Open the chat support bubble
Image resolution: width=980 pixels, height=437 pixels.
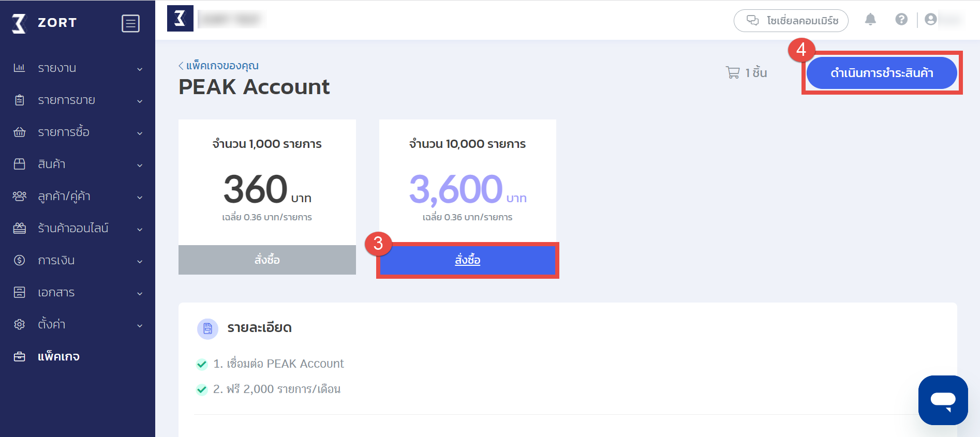click(x=943, y=400)
